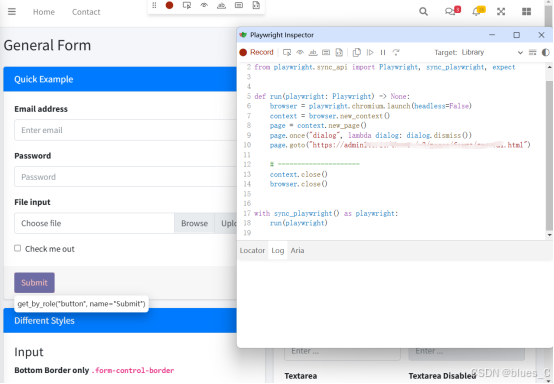
Task: Click code line def run(playwright: Playwright)
Action: point(332,96)
